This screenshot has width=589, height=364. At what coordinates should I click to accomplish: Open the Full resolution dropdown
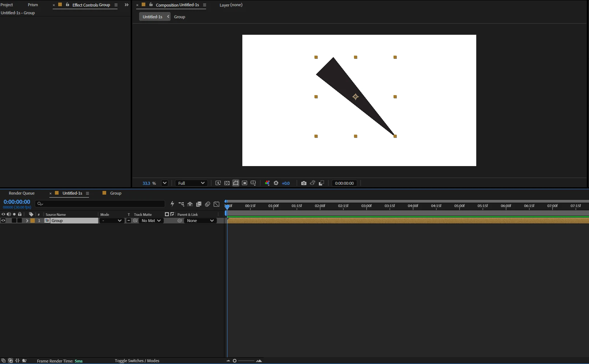pyautogui.click(x=191, y=183)
